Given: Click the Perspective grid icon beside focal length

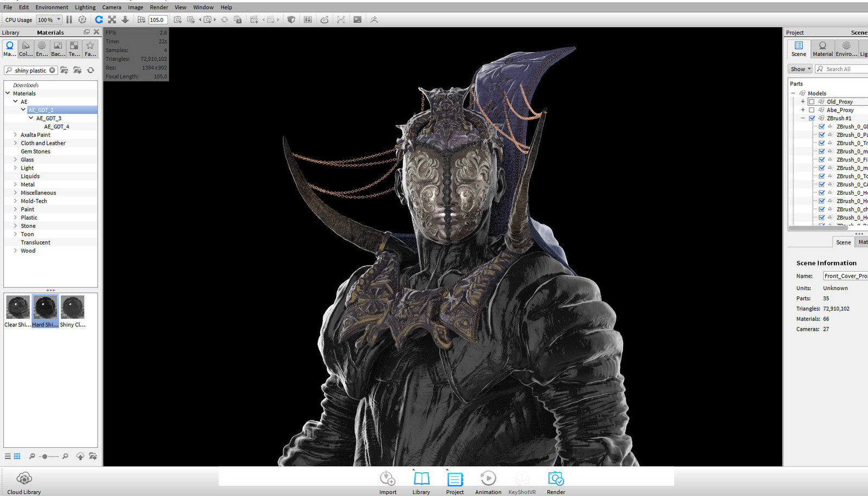Looking at the screenshot, I should [x=141, y=20].
